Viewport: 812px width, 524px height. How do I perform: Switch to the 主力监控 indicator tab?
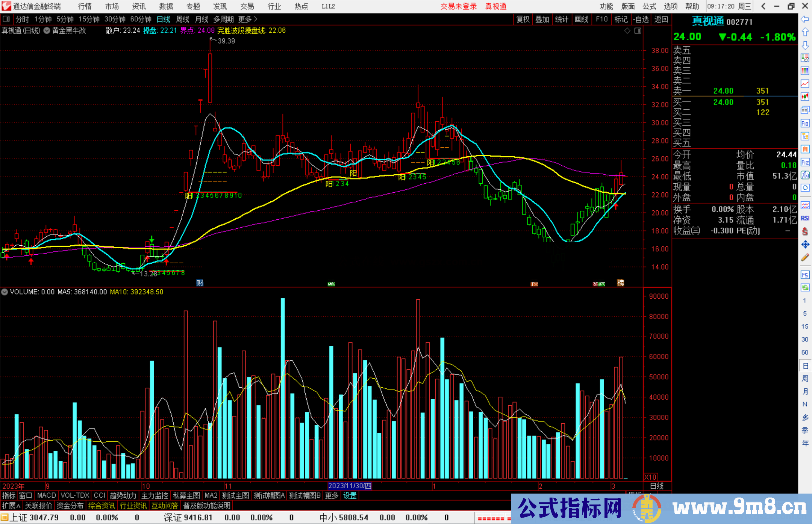point(155,495)
